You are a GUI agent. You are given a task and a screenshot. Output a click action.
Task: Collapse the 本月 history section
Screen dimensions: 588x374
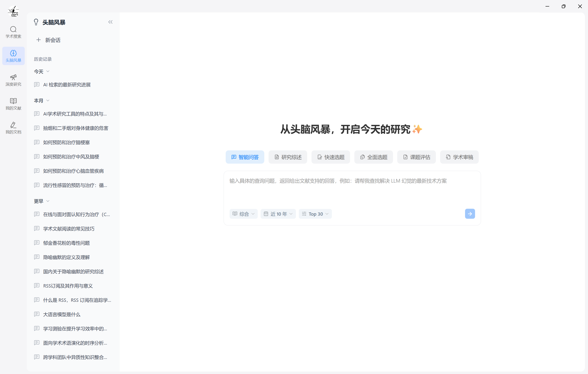click(48, 101)
